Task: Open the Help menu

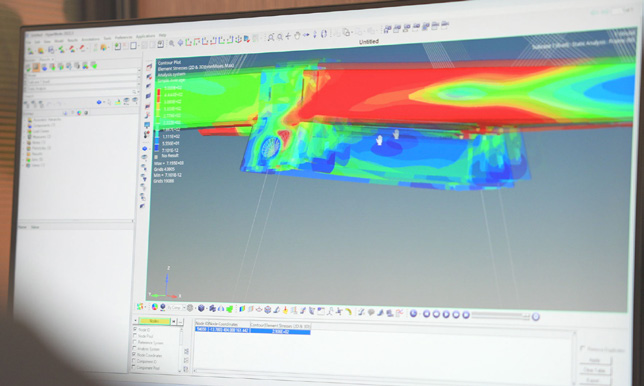Action: [163, 35]
